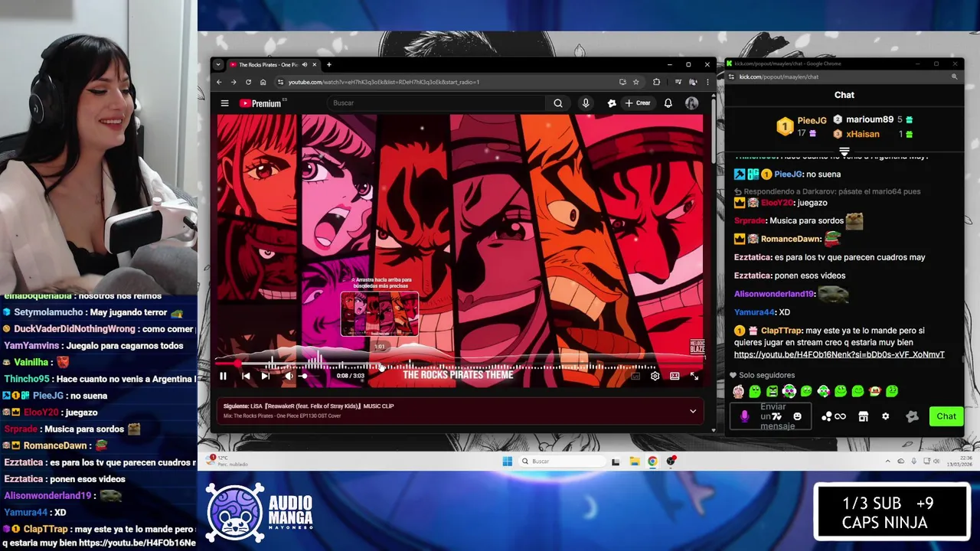View site information icon in address bar
Image resolution: width=980 pixels, height=551 pixels.
(x=280, y=82)
